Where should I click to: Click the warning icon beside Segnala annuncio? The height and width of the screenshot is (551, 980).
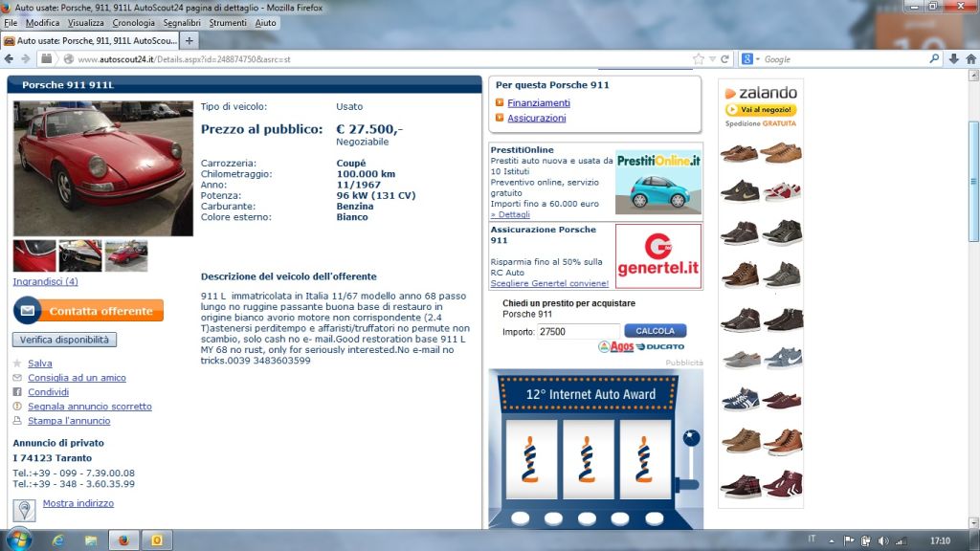[17, 406]
